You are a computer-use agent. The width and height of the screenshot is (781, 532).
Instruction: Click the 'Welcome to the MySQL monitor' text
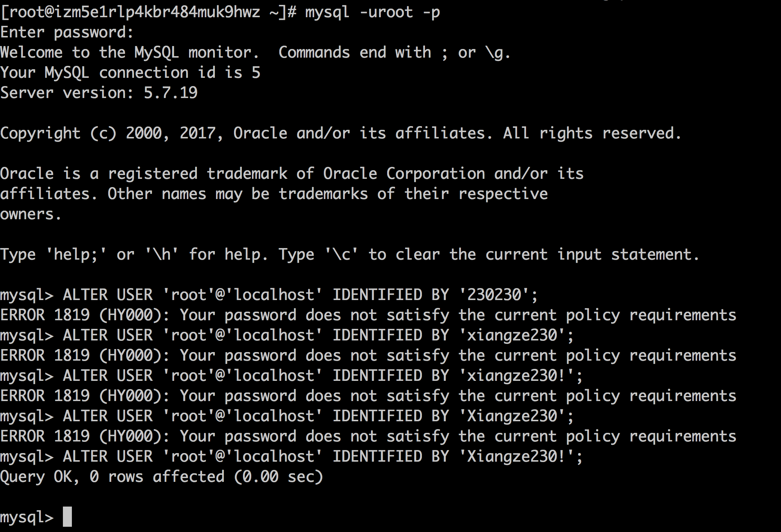coord(129,52)
